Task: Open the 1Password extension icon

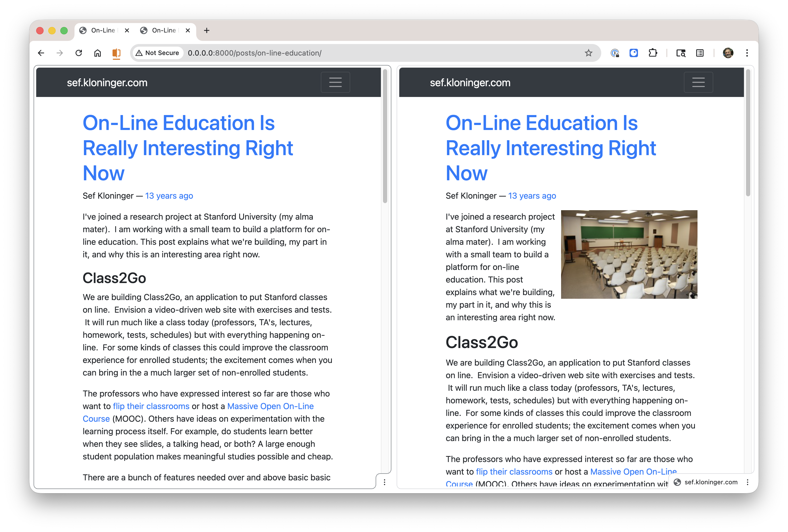Action: [x=615, y=53]
